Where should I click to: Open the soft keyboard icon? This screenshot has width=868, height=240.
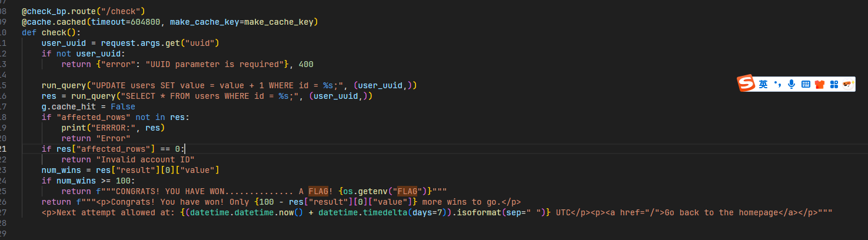[806, 85]
